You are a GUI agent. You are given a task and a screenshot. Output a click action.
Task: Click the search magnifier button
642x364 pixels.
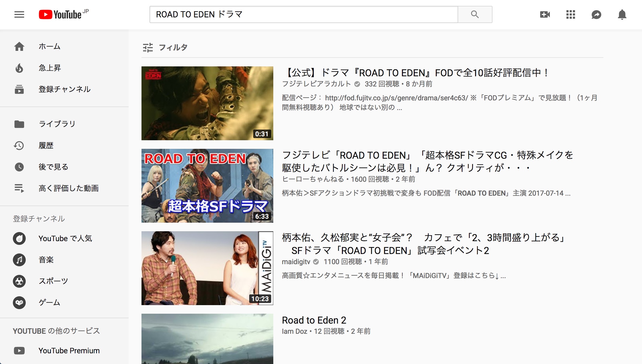click(475, 14)
